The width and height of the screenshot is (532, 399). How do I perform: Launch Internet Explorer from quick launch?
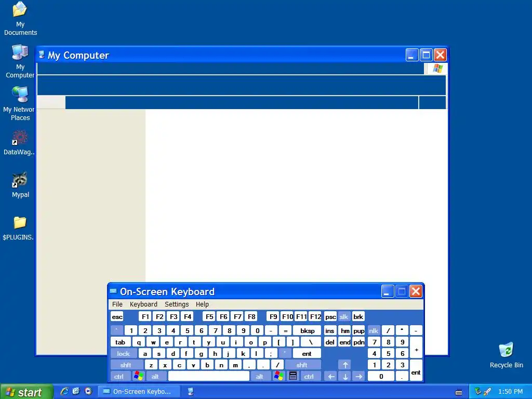(x=64, y=391)
